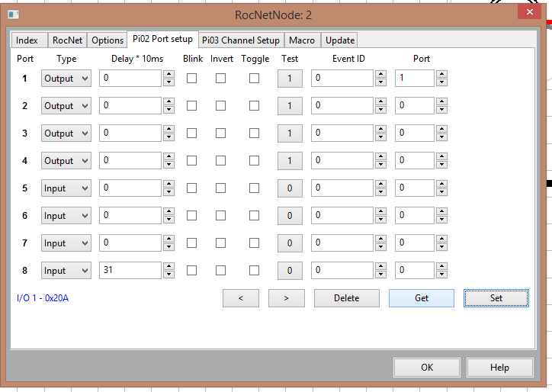Open the Macro tab
This screenshot has height=392, width=552.
click(302, 40)
